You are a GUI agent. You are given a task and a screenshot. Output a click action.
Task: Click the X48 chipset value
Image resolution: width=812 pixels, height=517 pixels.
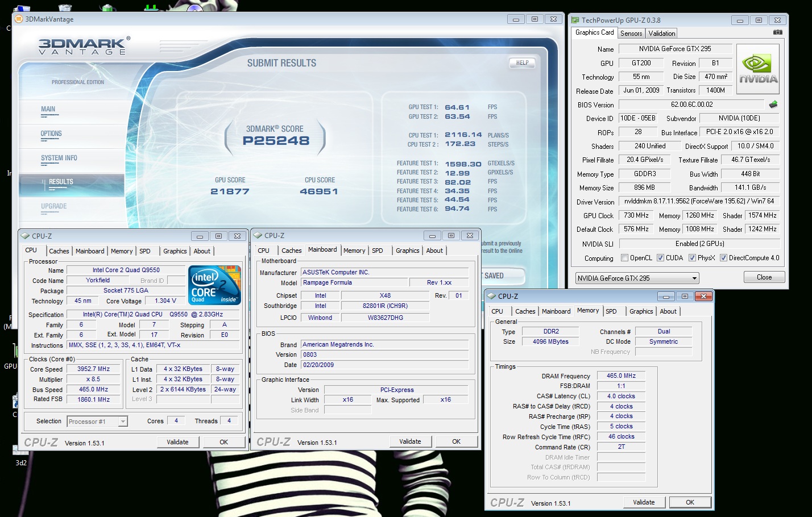pyautogui.click(x=385, y=295)
